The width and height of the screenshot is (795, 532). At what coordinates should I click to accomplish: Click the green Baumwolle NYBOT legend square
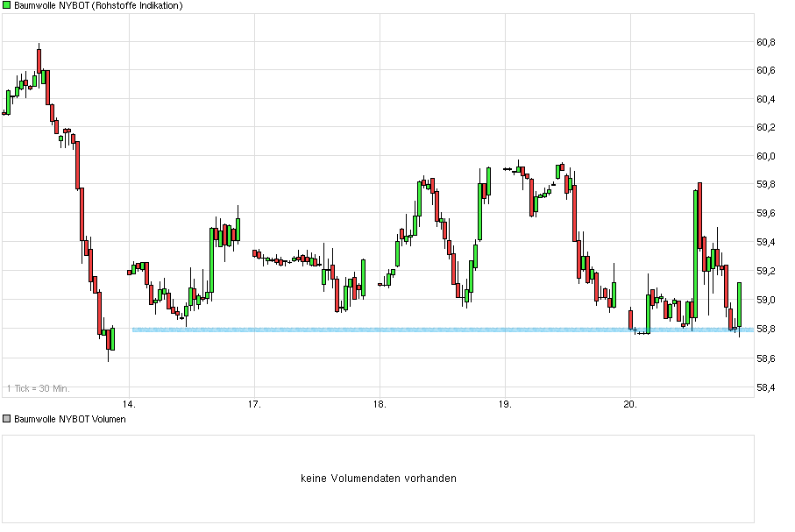(7, 6)
